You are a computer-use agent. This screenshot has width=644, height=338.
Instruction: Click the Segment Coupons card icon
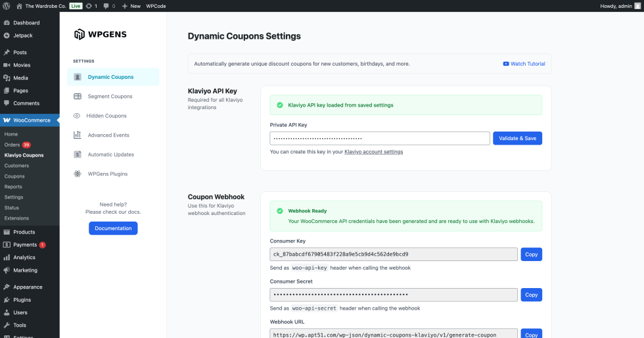tap(78, 96)
